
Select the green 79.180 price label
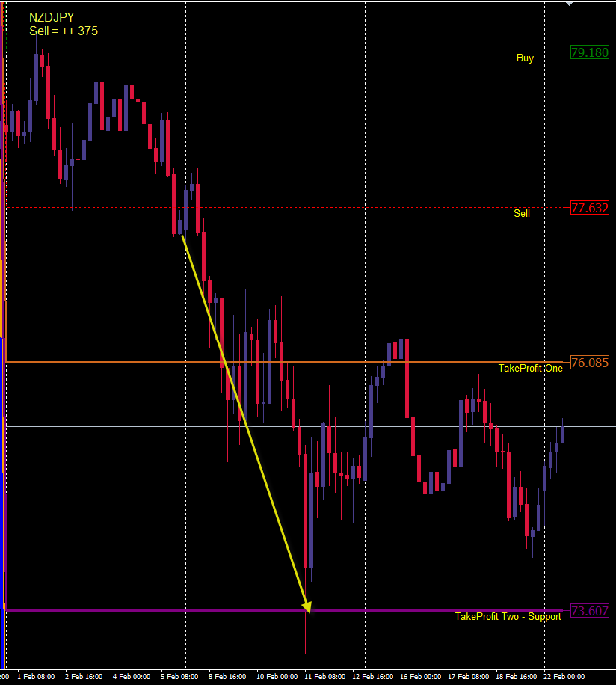pos(590,52)
